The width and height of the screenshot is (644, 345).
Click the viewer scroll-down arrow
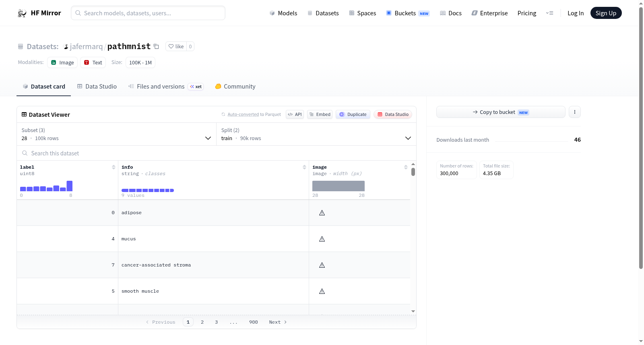pyautogui.click(x=413, y=311)
